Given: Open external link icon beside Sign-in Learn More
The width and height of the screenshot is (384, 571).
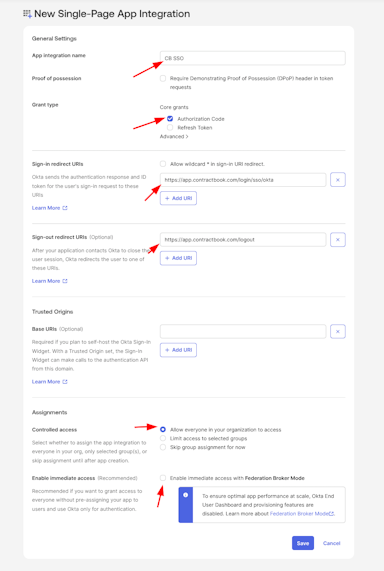Looking at the screenshot, I should [65, 208].
